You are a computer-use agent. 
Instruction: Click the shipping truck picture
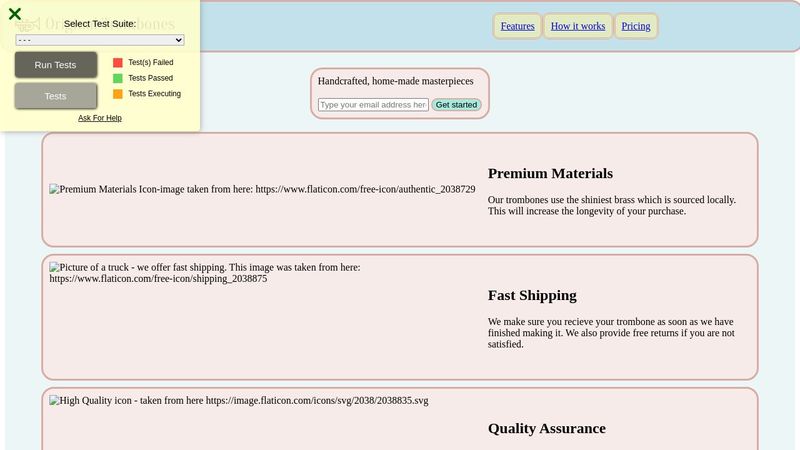205,273
